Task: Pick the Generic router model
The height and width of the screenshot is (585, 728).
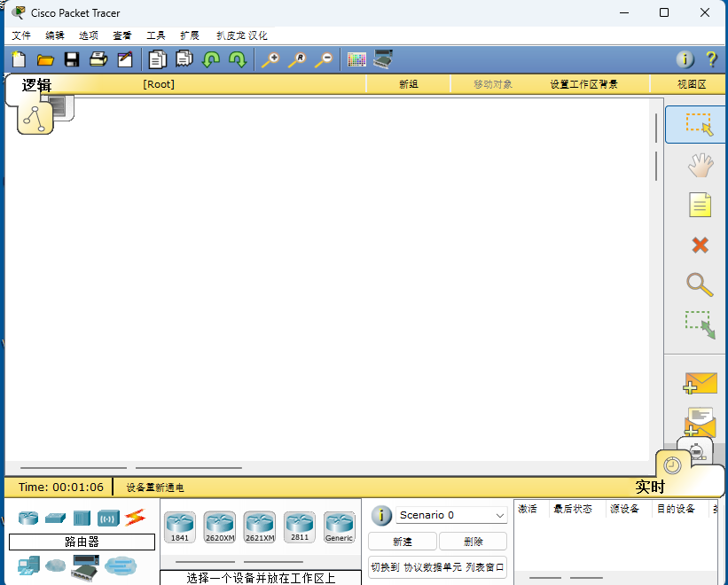Action: point(340,527)
